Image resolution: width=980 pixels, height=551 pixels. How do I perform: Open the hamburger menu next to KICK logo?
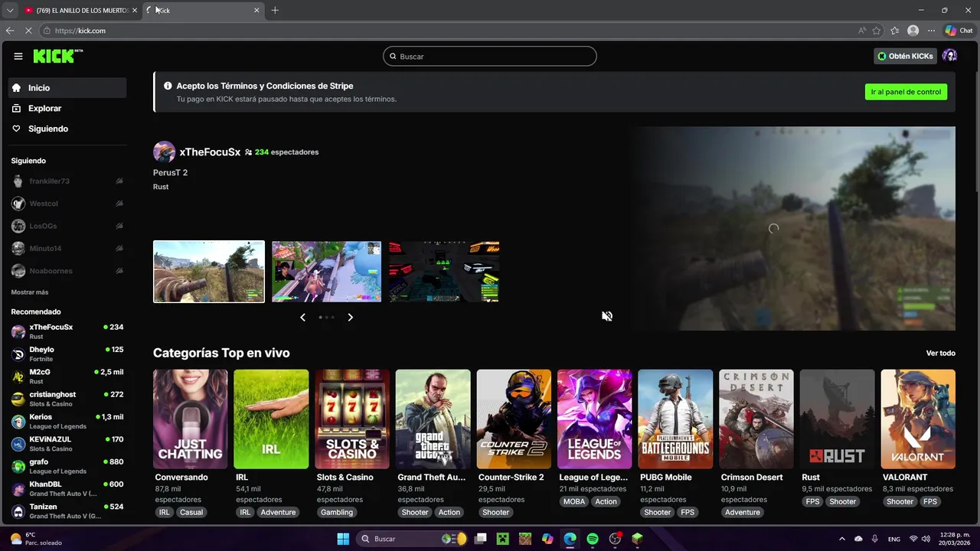(x=18, y=56)
